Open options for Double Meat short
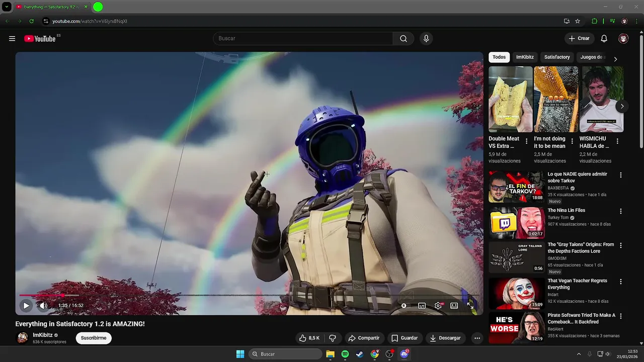This screenshot has width=644, height=362. (x=527, y=141)
